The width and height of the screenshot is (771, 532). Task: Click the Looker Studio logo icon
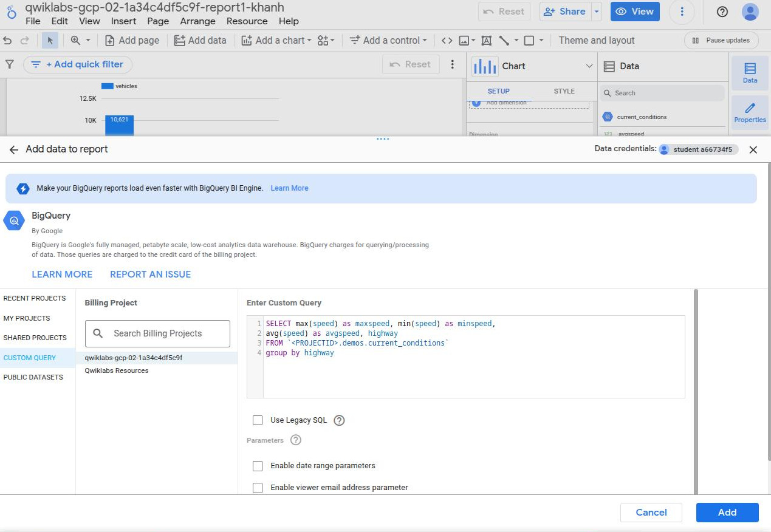click(x=12, y=12)
